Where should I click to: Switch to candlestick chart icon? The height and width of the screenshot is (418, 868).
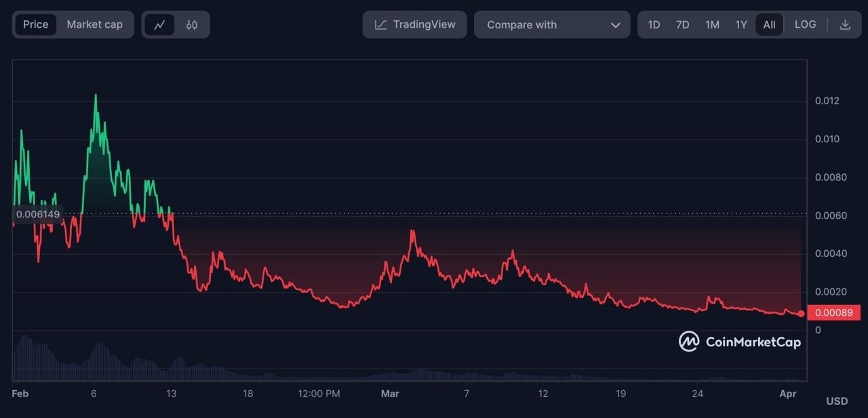(192, 25)
